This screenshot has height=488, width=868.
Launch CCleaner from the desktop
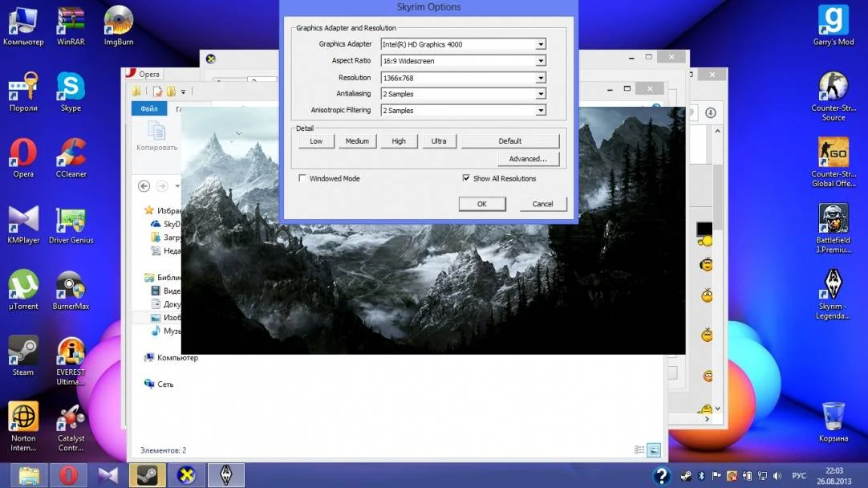point(71,158)
